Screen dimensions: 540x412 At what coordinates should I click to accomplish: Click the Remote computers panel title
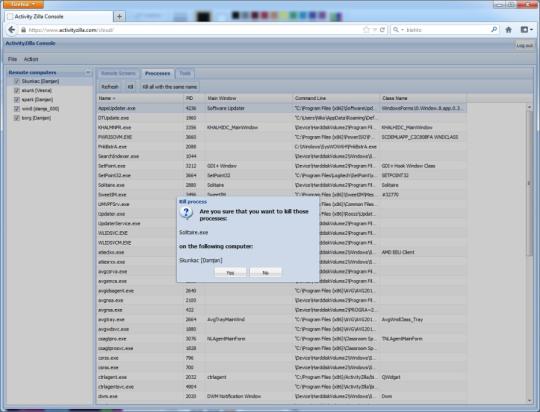click(32, 72)
